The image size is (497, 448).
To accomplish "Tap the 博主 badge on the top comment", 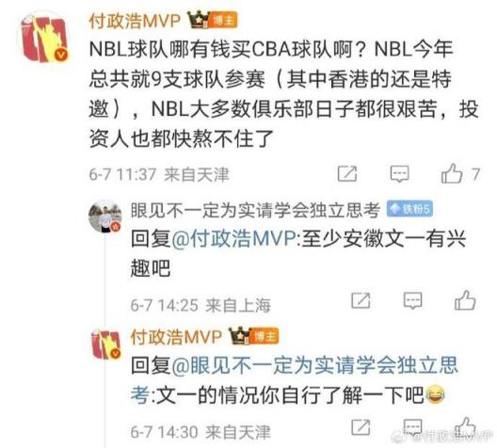I will pyautogui.click(x=223, y=21).
